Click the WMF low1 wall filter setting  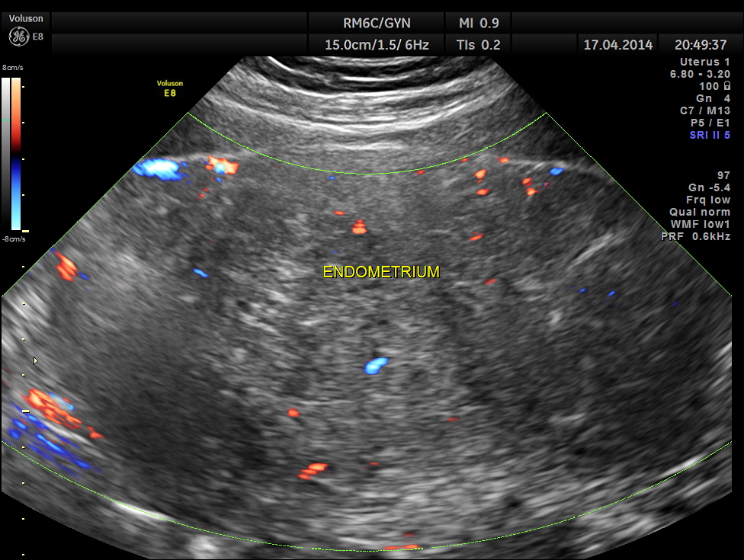pos(700,224)
